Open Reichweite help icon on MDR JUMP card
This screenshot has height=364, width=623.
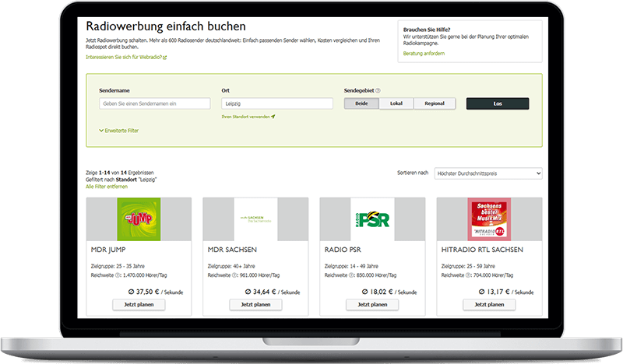pos(118,275)
